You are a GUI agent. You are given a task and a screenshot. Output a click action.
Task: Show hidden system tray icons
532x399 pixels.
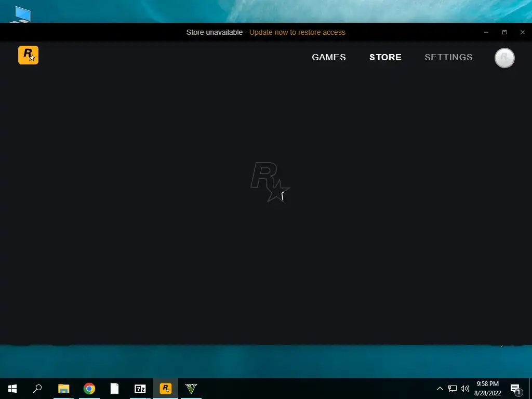(x=440, y=389)
